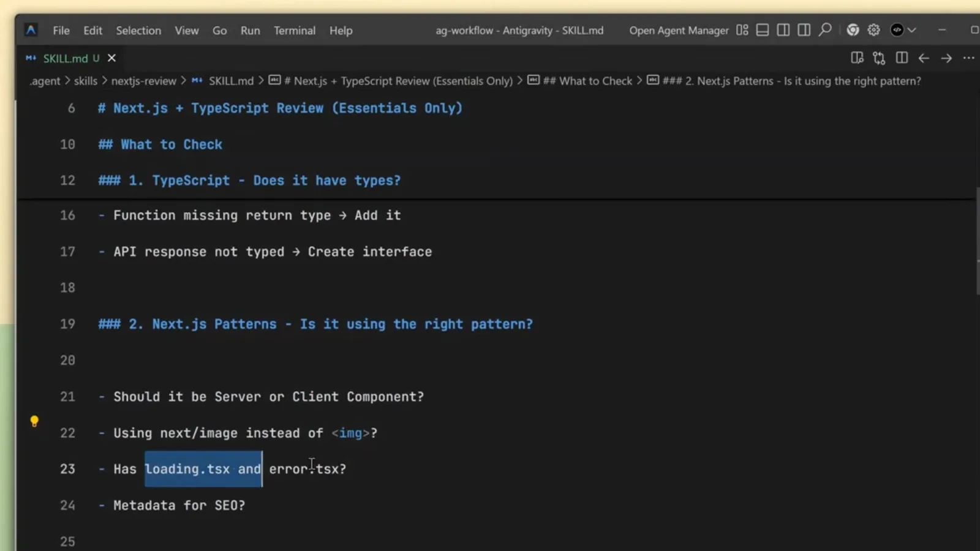
Task: Click selected text 'loading.tsx and'
Action: coord(203,469)
